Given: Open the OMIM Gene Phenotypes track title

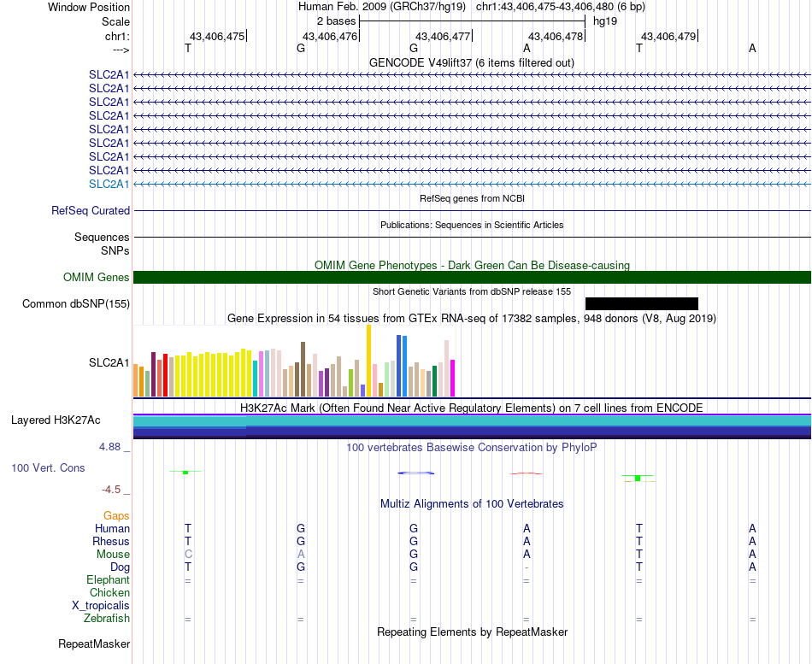Looking at the screenshot, I should point(472,265).
